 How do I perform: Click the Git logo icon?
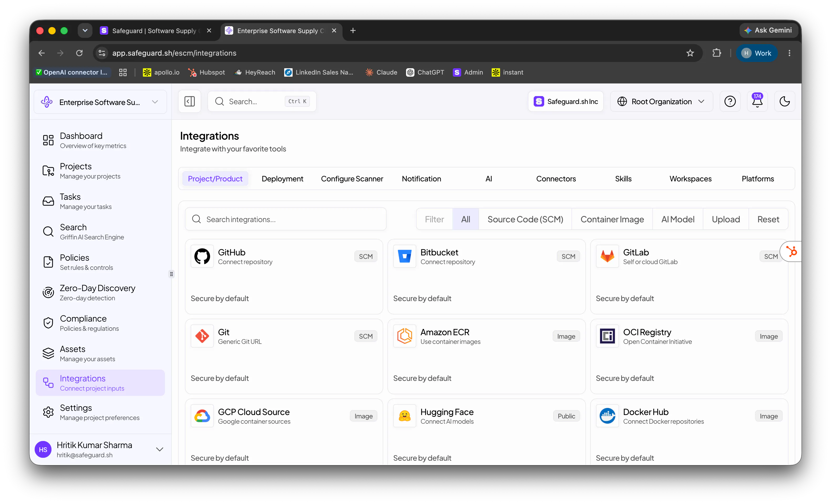coord(202,336)
